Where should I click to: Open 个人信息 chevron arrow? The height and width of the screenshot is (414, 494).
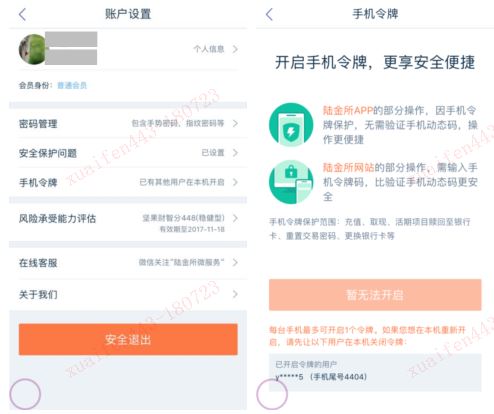[235, 49]
